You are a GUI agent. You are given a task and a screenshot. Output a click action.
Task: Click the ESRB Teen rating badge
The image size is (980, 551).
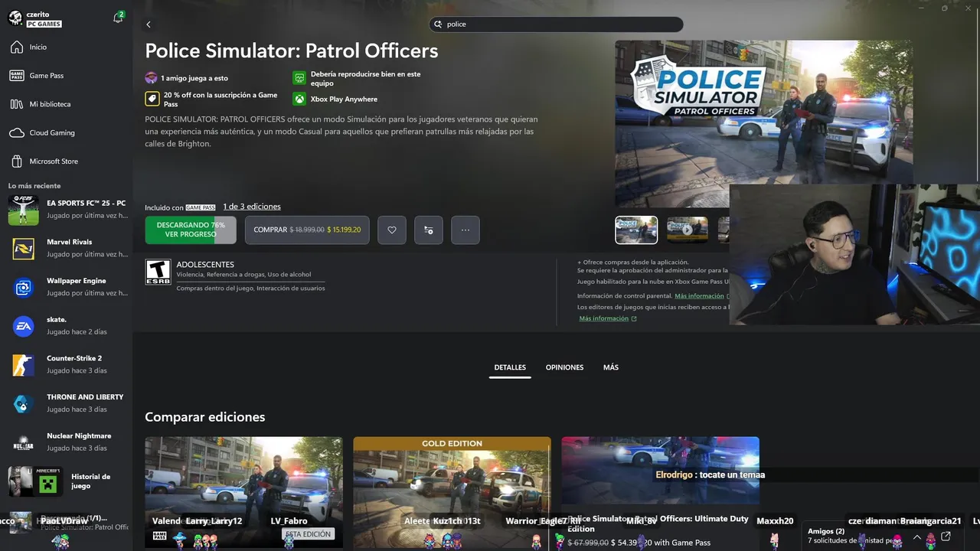pyautogui.click(x=158, y=272)
